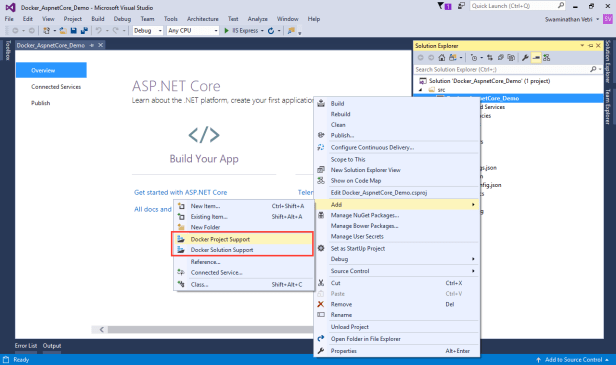Click the Docker Project Support icon

pos(181,239)
